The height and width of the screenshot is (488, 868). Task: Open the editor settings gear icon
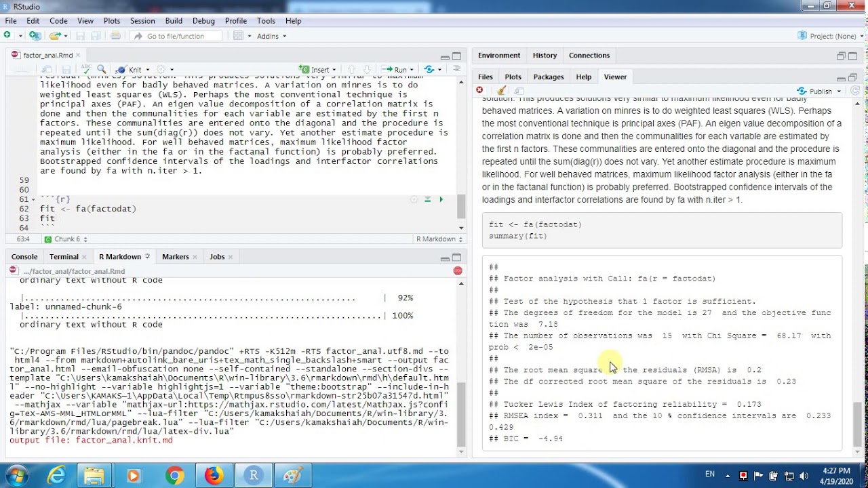point(161,69)
